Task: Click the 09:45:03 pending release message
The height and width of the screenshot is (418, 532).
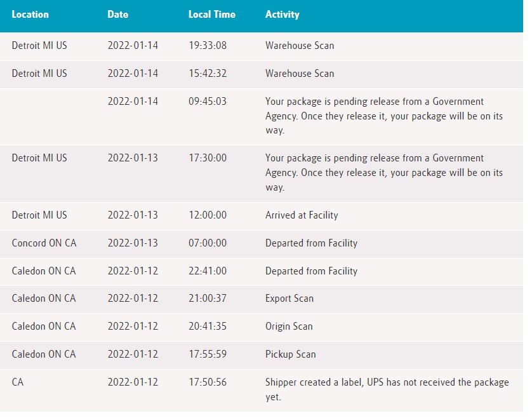Action: (383, 116)
